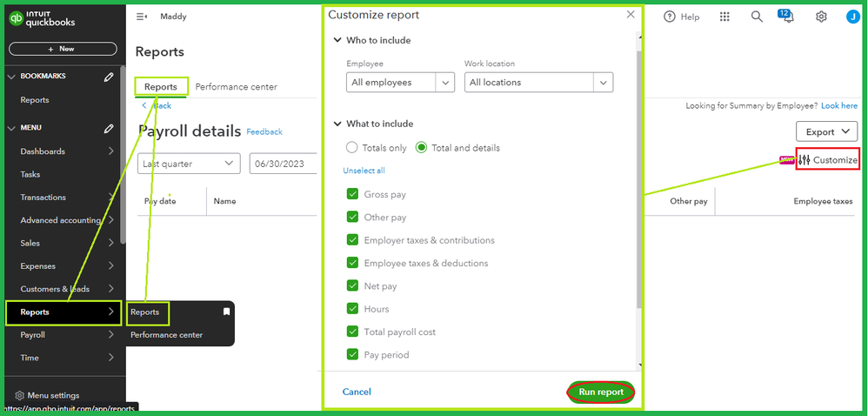The image size is (868, 416).
Task: Open bookmarked Reports link in sidebar
Action: click(35, 100)
